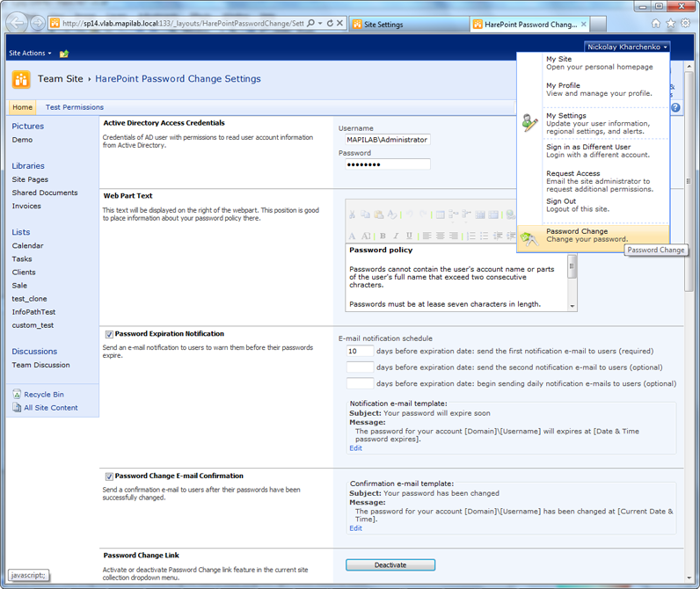This screenshot has height=589, width=700.
Task: Click Edit link under Notification e-mail template
Action: (x=355, y=448)
